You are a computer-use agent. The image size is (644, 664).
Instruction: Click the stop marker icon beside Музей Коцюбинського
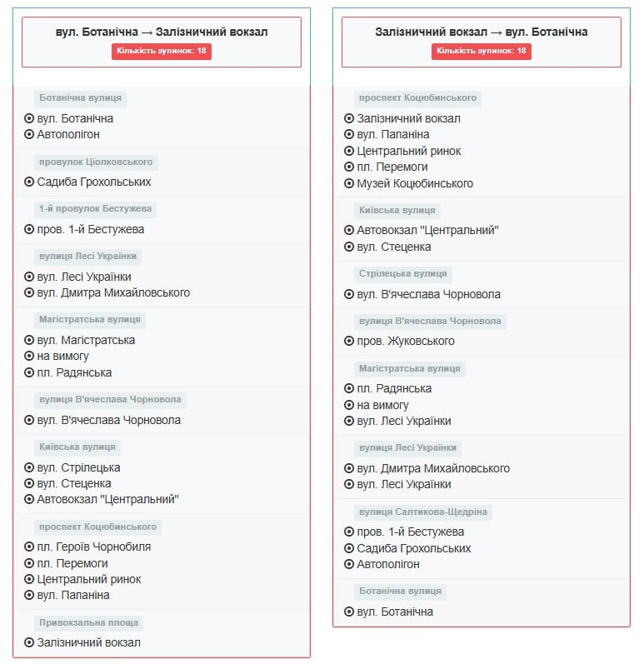click(x=349, y=183)
